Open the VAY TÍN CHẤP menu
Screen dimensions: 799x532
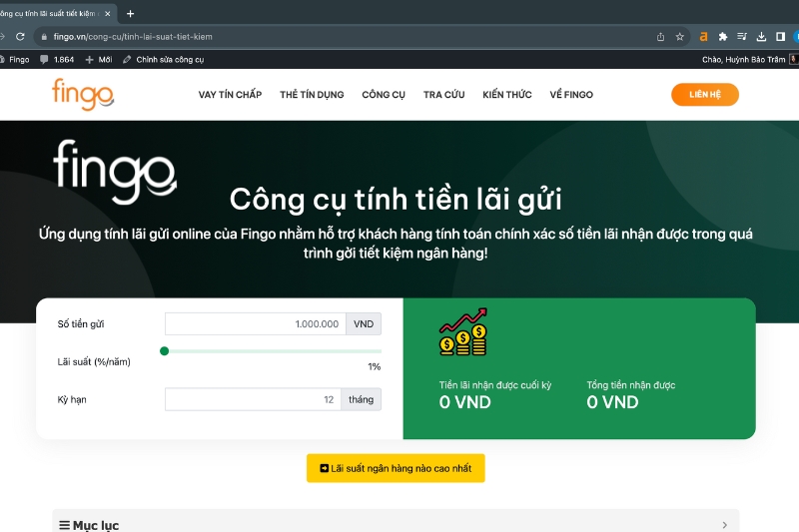230,95
